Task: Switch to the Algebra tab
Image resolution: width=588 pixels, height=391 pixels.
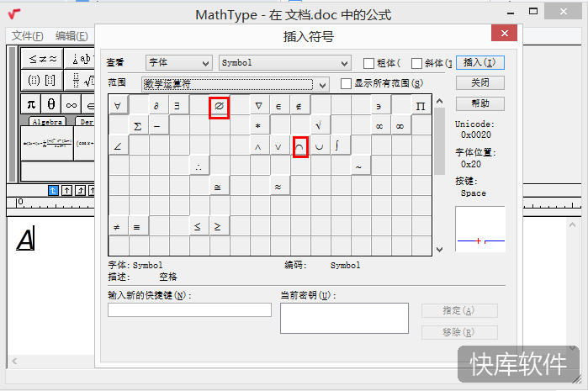Action: (47, 121)
